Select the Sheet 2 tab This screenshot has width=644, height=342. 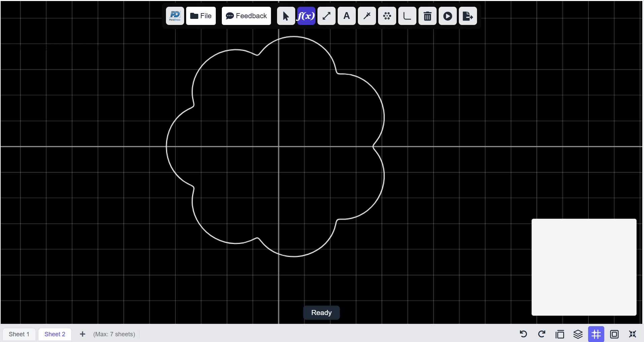55,334
